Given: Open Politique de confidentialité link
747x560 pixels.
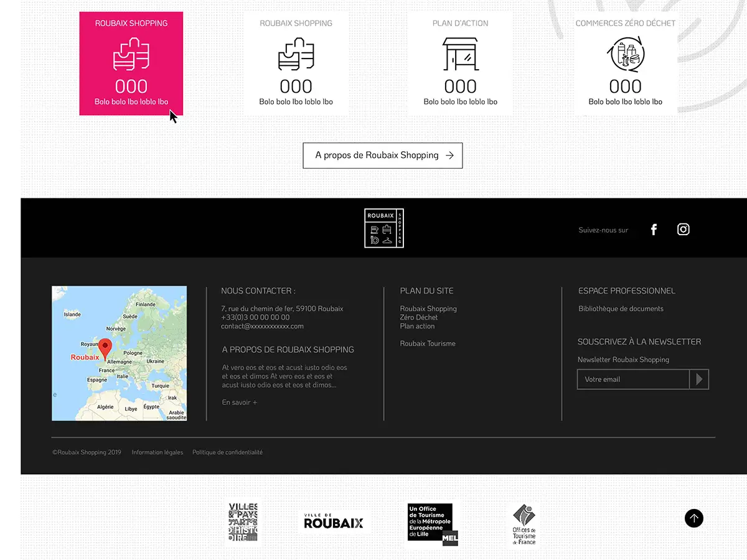Looking at the screenshot, I should coord(227,452).
